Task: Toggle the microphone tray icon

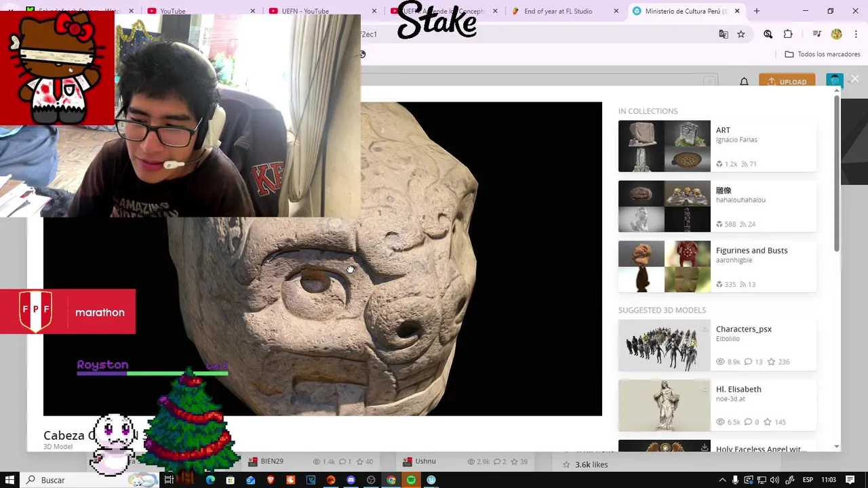Action: coord(735,480)
